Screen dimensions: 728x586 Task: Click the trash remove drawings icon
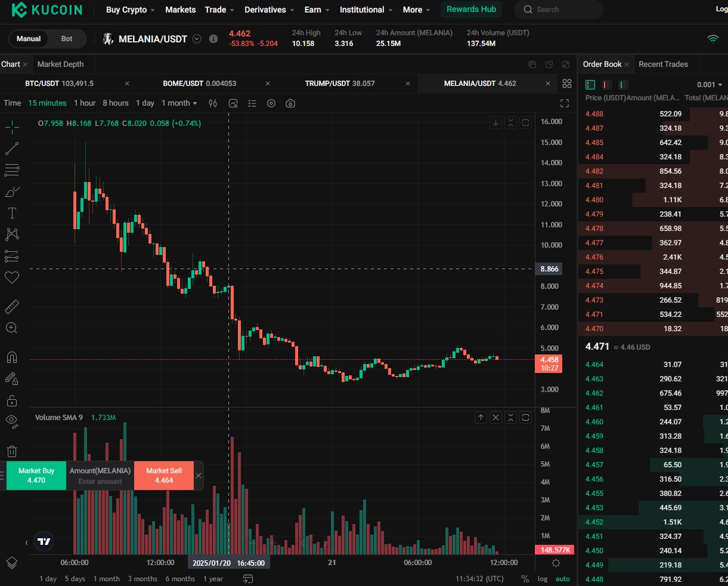[12, 451]
